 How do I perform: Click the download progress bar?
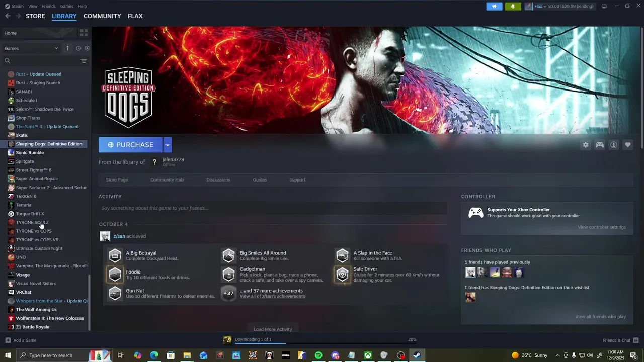(326, 343)
